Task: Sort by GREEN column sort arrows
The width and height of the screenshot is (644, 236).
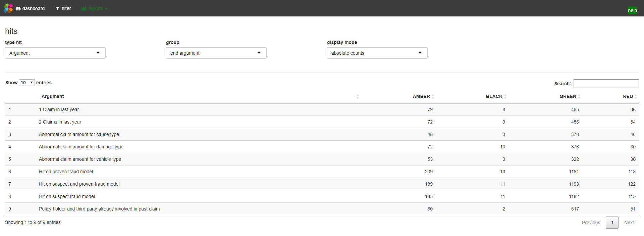Action: (579, 96)
